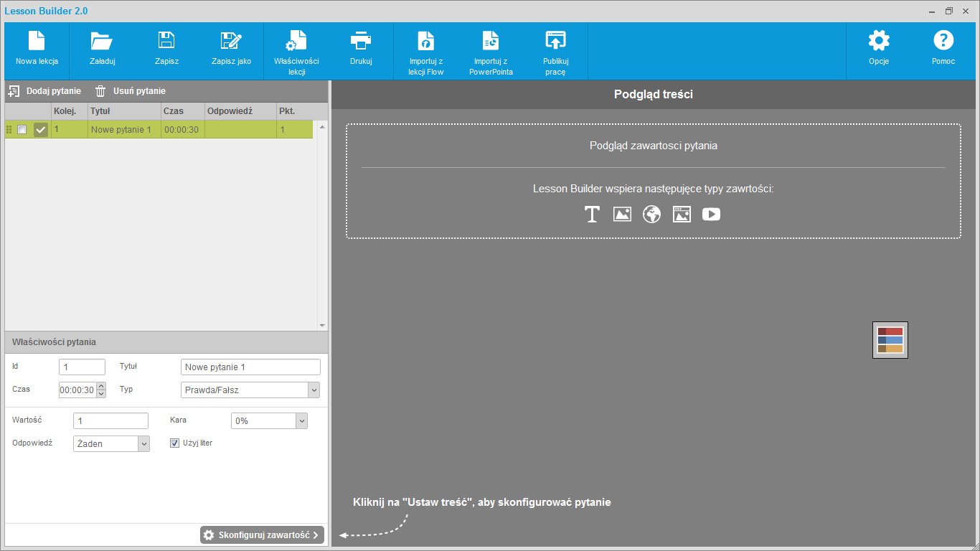
Task: Tick the checkbox in question 1 row
Action: click(x=22, y=130)
